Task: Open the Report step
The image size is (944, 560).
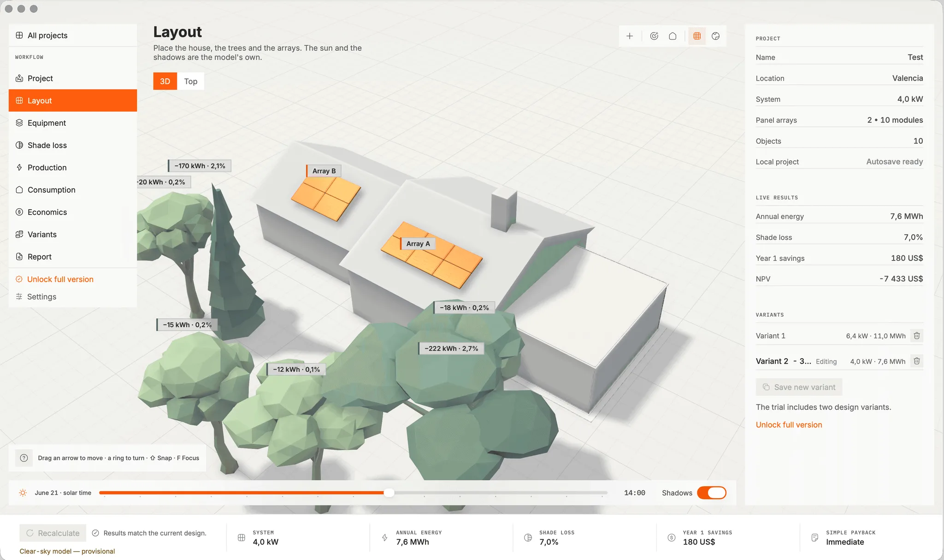Action: pos(73,257)
